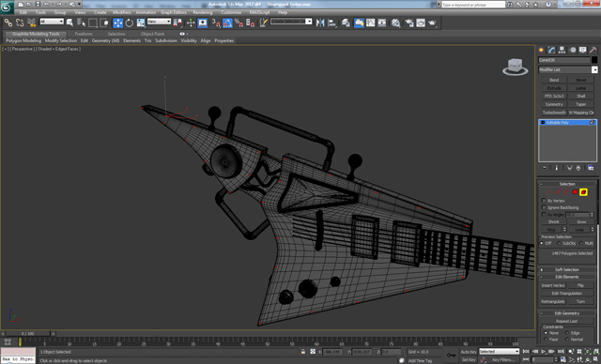601x364 pixels.
Task: Expand the Polygon Modeling ribbon panel
Action: coord(23,40)
